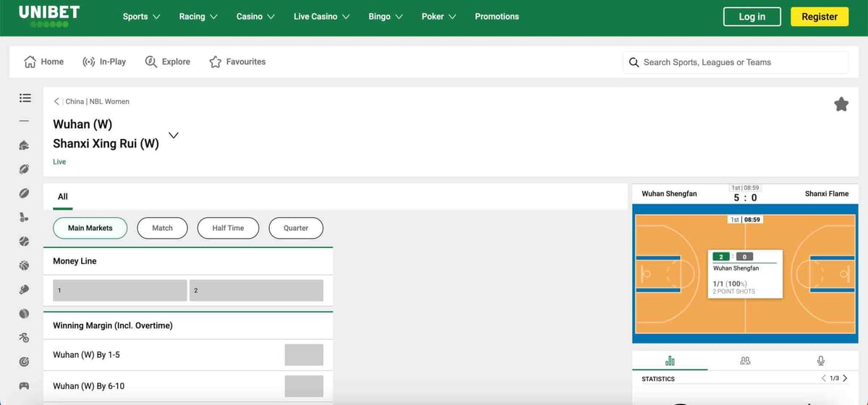This screenshot has width=868, height=405.
Task: Open cycling sport icon in sidebar
Action: (25, 337)
